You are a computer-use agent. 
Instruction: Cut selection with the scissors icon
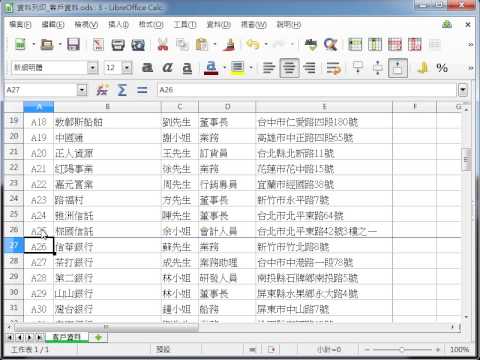coord(163,44)
